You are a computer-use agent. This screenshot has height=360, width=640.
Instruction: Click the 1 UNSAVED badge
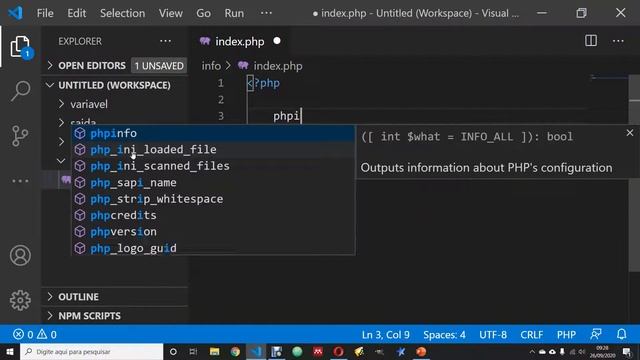click(x=159, y=66)
